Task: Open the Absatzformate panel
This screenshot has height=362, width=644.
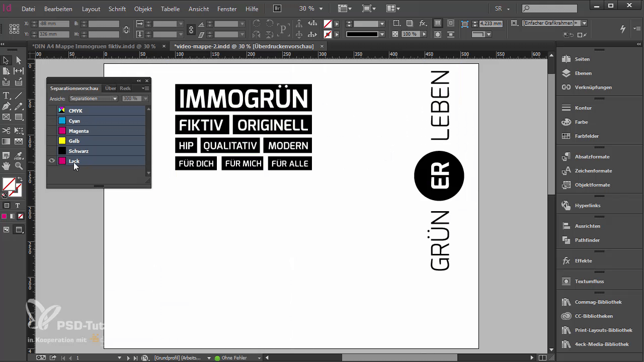Action: (x=592, y=157)
